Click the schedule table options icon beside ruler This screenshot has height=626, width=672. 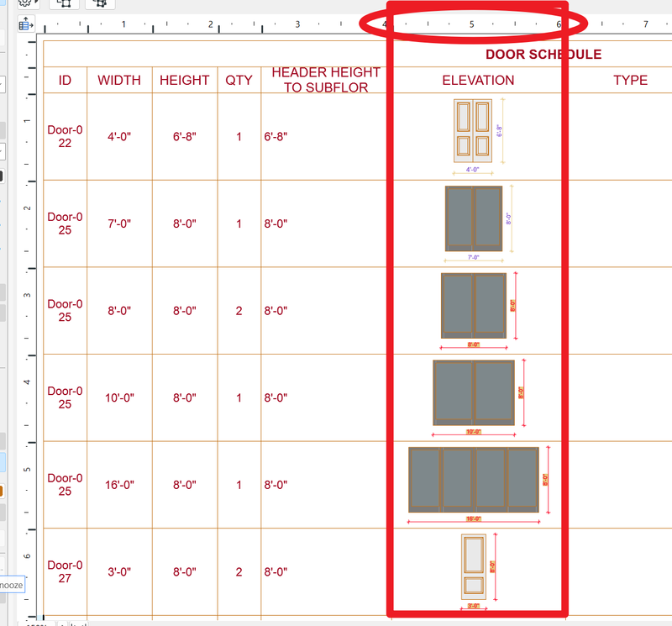click(25, 25)
